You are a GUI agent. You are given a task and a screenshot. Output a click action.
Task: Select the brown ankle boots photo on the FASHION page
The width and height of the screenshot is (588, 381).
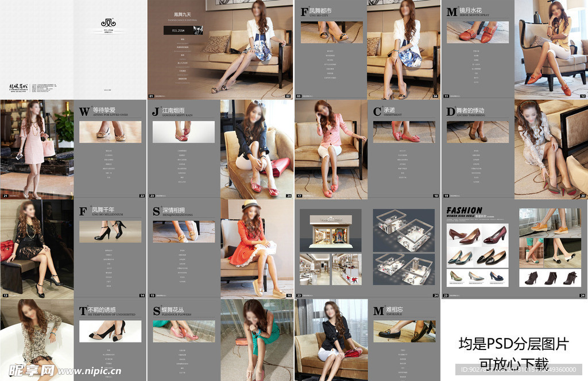point(550,278)
